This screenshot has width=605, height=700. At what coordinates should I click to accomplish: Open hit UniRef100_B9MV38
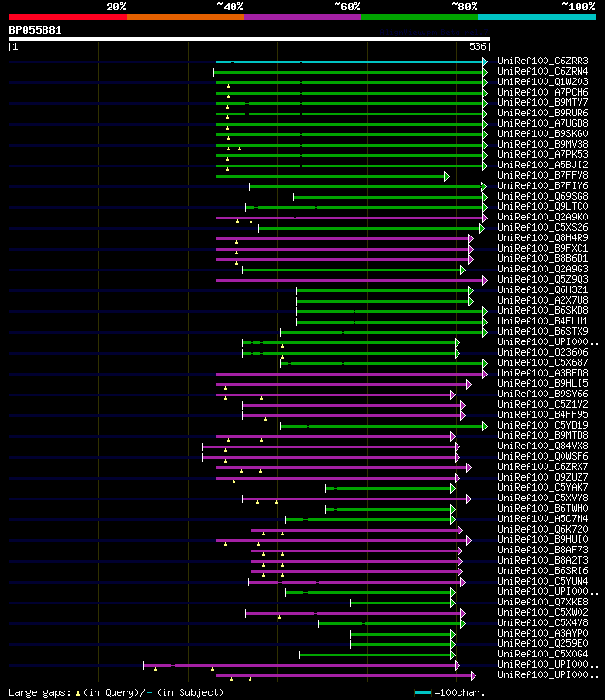pos(543,144)
